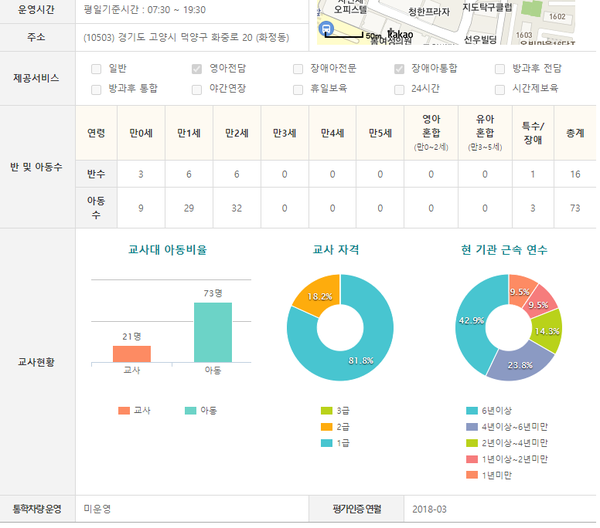Toggle the 장애아전문 checkbox
This screenshot has height=528, width=600.
pos(298,69)
